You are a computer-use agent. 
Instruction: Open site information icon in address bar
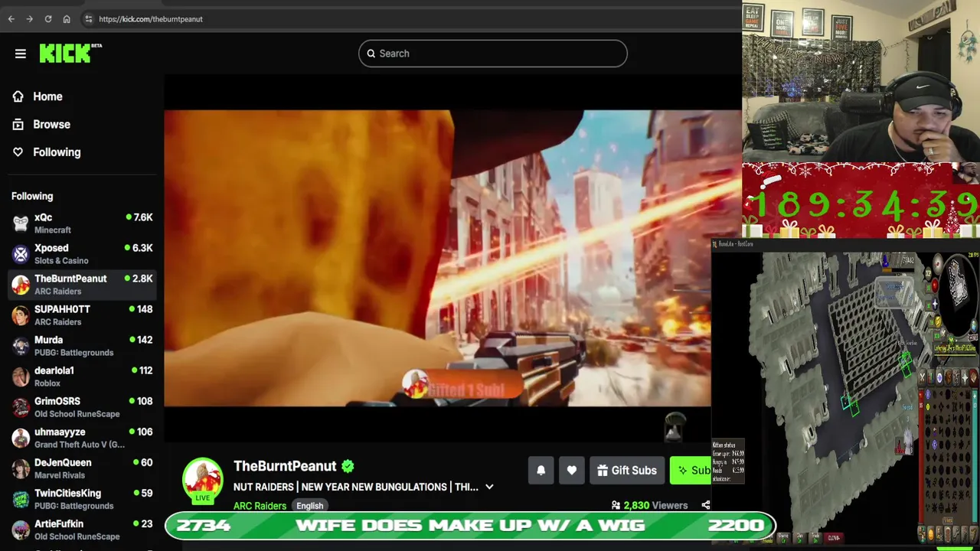tap(88, 19)
